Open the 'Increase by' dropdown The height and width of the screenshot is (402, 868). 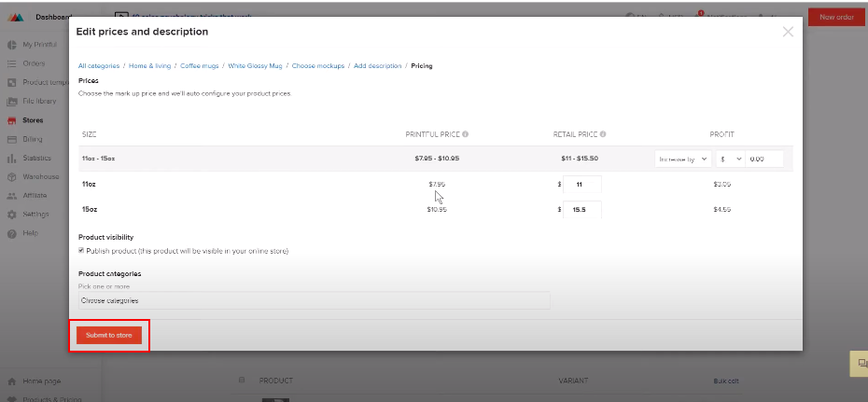tap(682, 159)
